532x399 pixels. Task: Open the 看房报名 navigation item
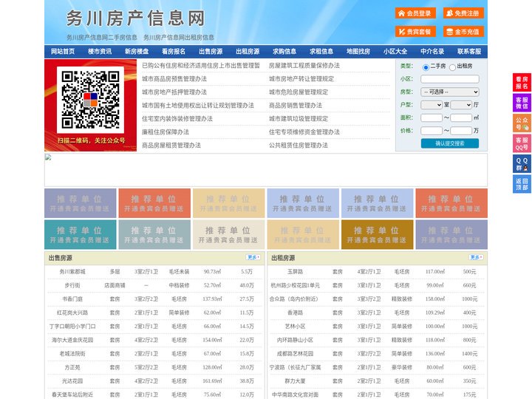174,52
